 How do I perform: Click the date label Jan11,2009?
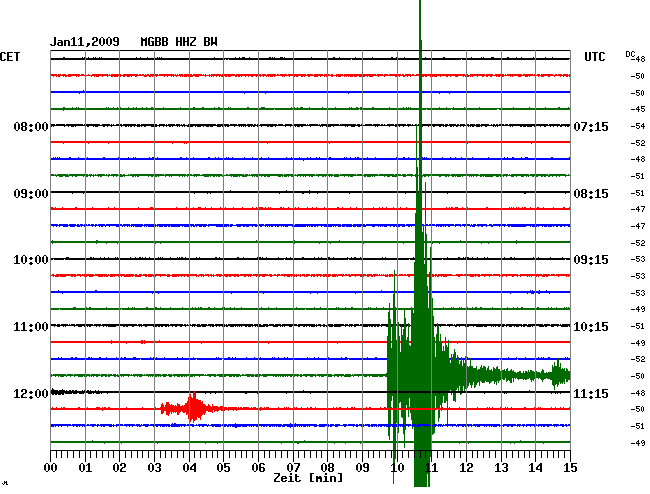(85, 42)
